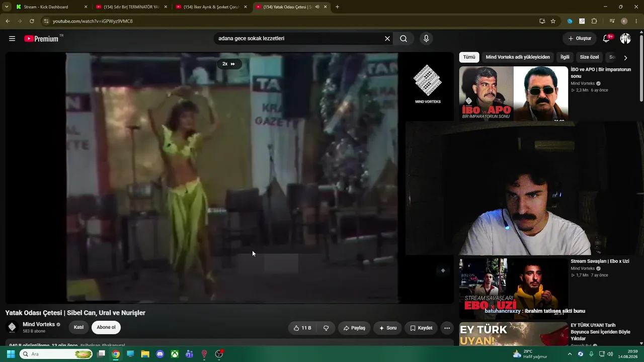
Task: Open the YouTube guide hamburger menu
Action: tap(12, 39)
